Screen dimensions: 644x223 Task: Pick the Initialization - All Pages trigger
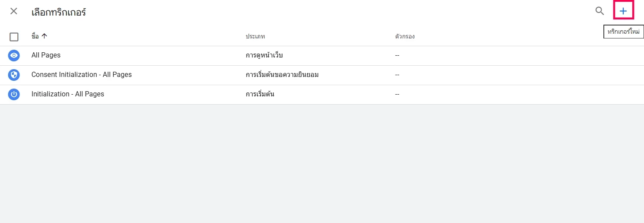point(68,94)
